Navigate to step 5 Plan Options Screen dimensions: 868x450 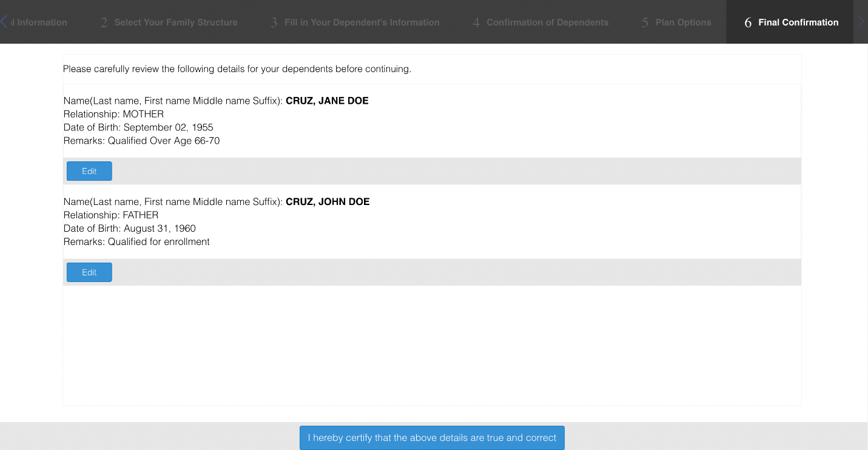(676, 22)
